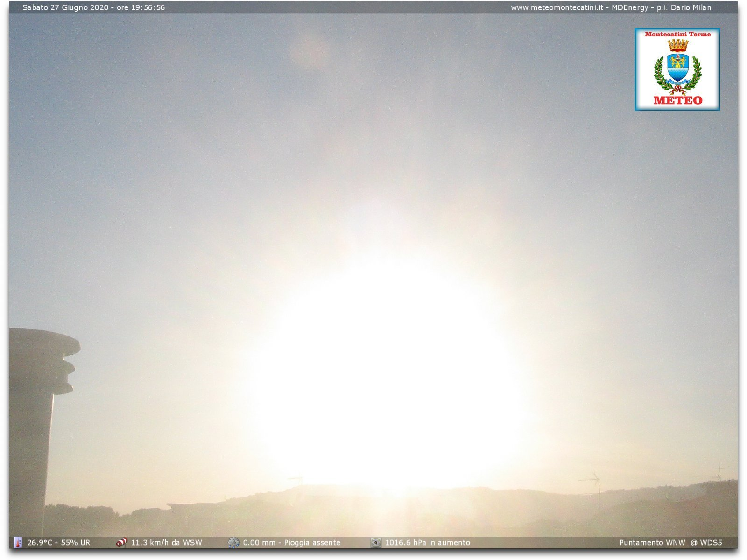Click the pressure reading '1016.6 hPa in aumento'
Screen dimensions: 747x560
pyautogui.click(x=428, y=543)
